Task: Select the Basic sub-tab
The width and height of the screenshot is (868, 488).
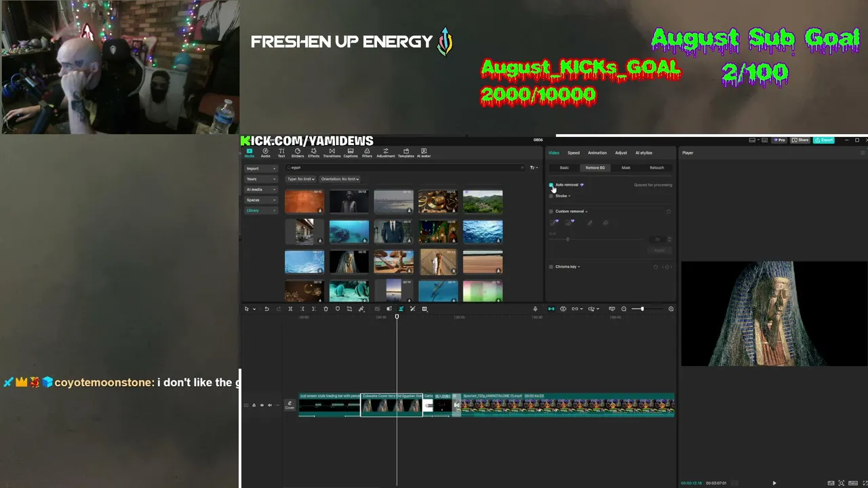Action: click(564, 168)
